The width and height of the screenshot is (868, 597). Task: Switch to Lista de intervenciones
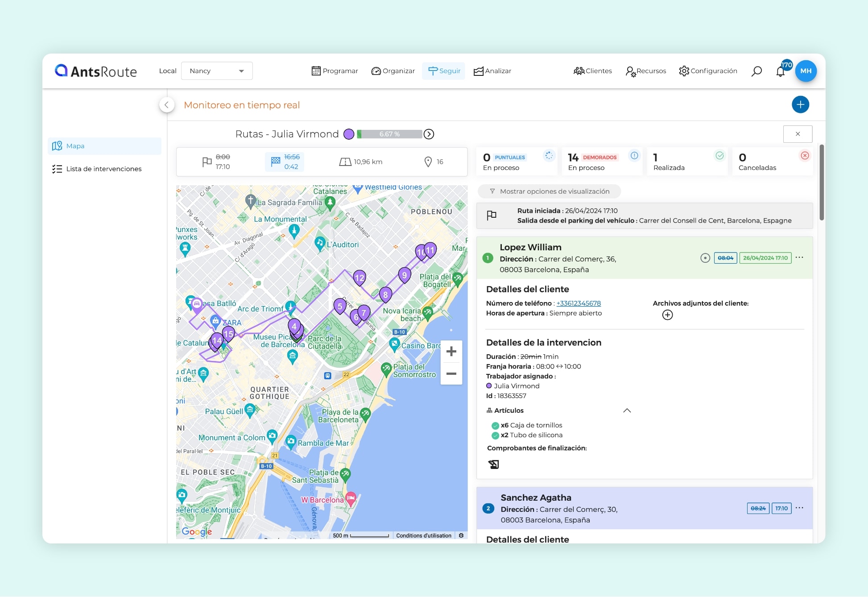pyautogui.click(x=58, y=169)
